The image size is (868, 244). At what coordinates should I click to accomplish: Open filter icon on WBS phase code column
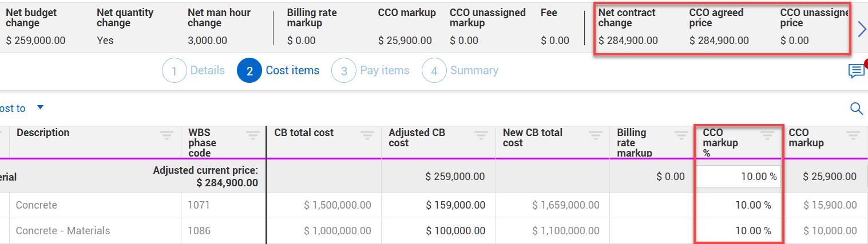click(252, 135)
